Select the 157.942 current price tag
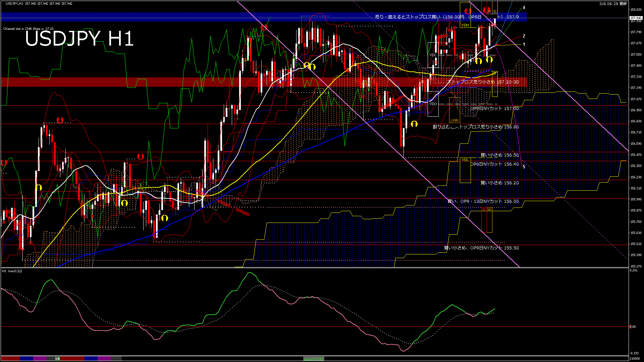Viewport: 644px width, 362px height. tap(636, 18)
